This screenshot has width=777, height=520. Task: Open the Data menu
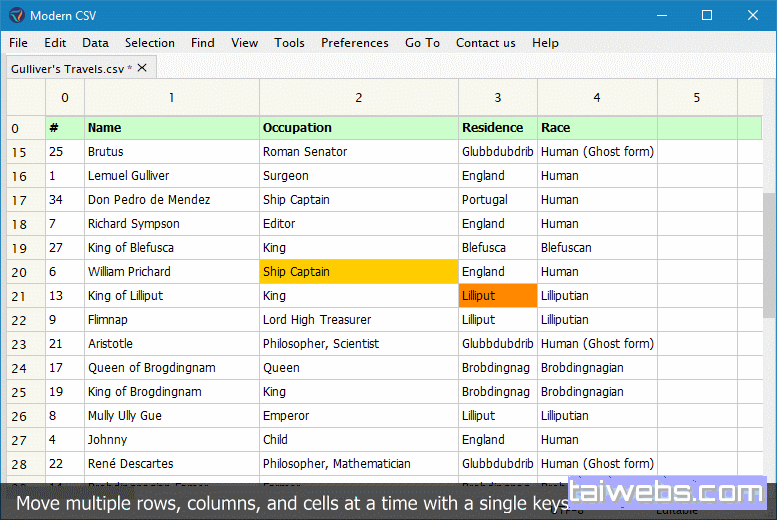(x=95, y=43)
